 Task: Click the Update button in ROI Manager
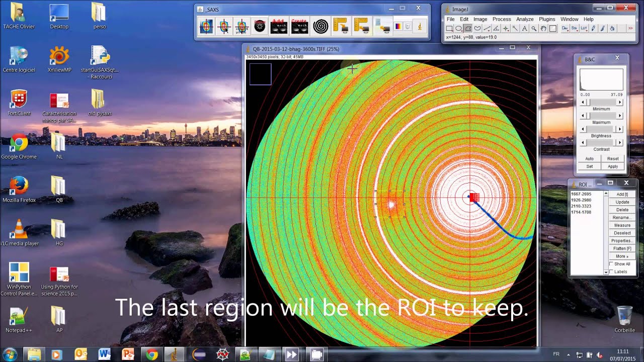(x=622, y=202)
